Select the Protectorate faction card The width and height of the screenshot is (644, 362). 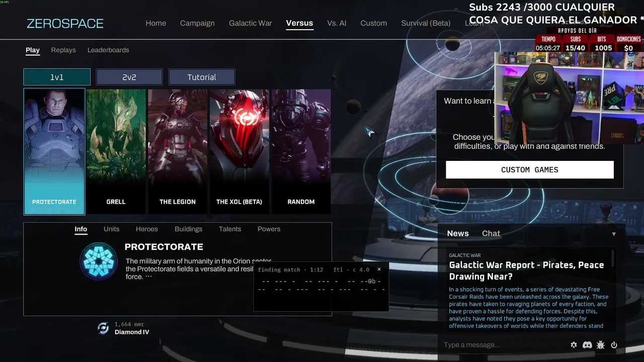click(54, 151)
